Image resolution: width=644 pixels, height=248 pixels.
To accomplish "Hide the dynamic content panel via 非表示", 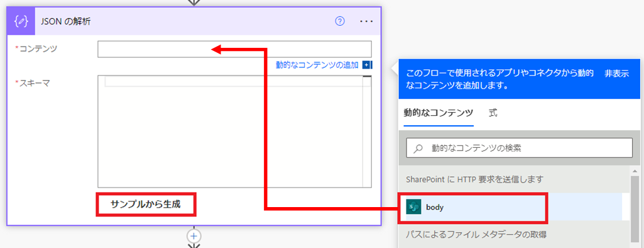I will [616, 74].
